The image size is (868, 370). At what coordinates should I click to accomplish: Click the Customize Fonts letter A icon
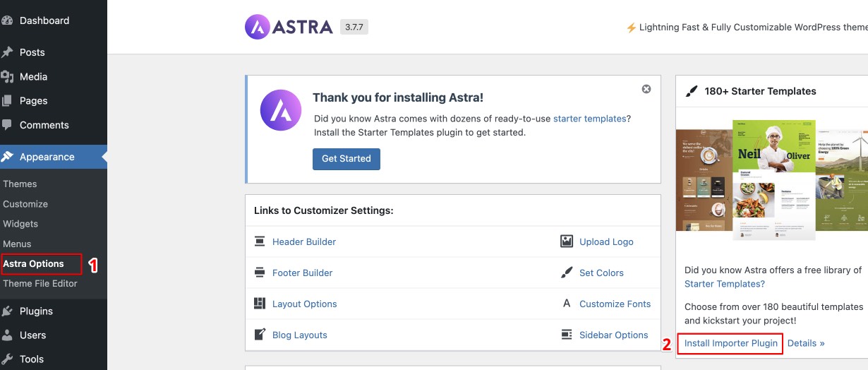[567, 304]
